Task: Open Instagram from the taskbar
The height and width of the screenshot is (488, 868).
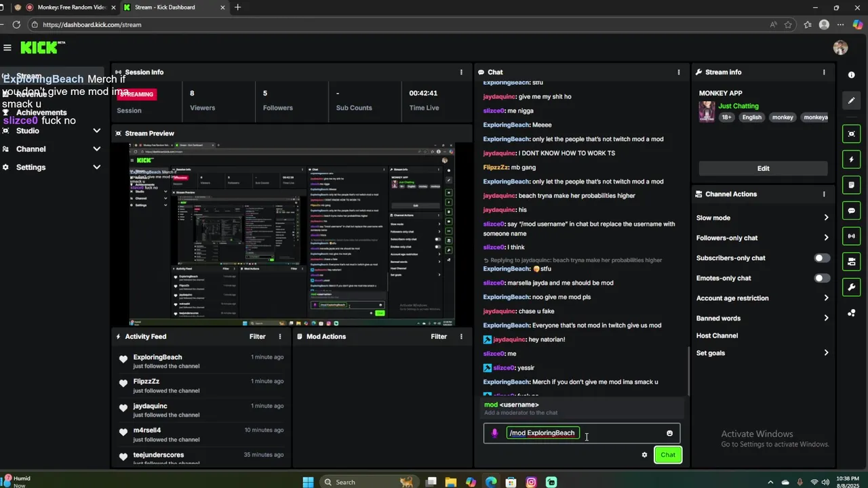Action: tap(532, 482)
